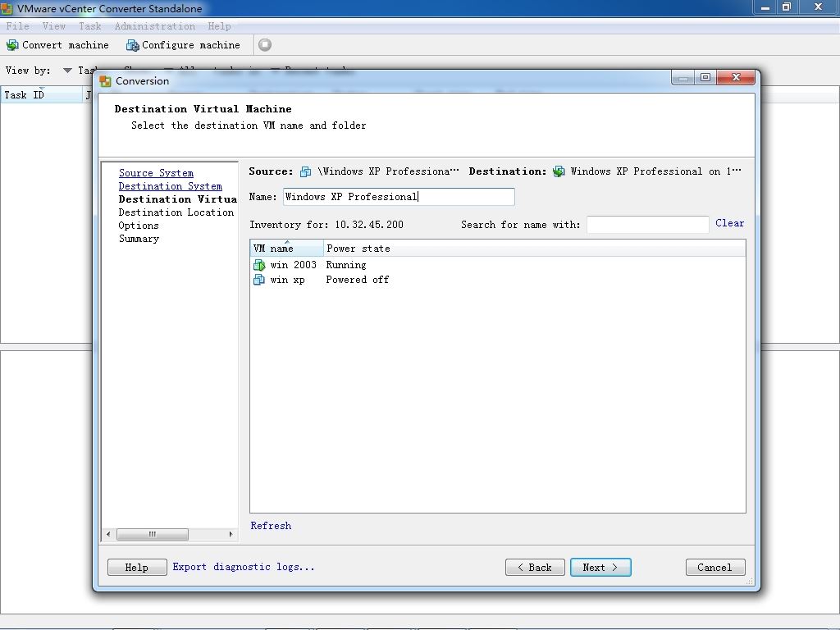Image resolution: width=840 pixels, height=630 pixels.
Task: Open the Task menu
Action: coord(90,26)
